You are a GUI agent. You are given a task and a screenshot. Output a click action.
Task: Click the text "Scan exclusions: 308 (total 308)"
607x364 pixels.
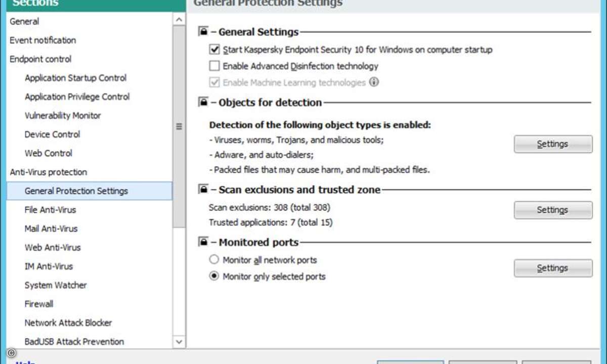click(270, 207)
